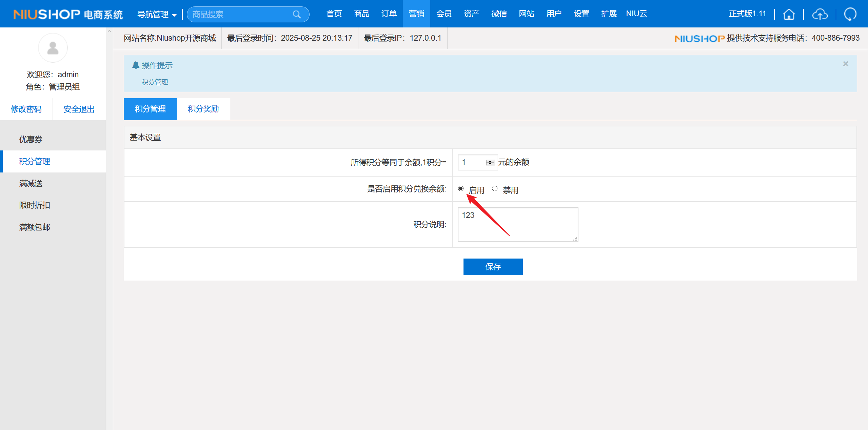Click the refresh circle icon at top right

point(850,14)
